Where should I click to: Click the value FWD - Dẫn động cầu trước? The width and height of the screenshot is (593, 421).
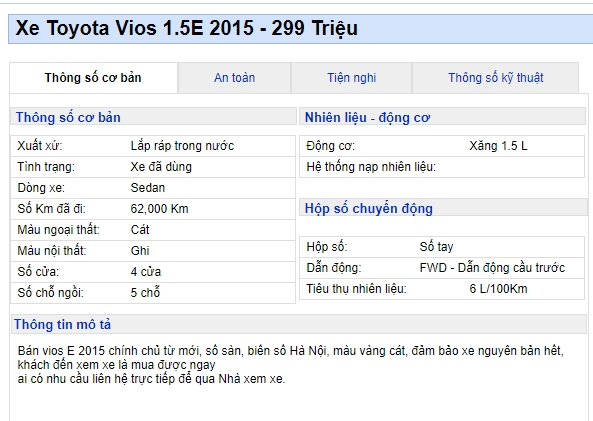(492, 268)
